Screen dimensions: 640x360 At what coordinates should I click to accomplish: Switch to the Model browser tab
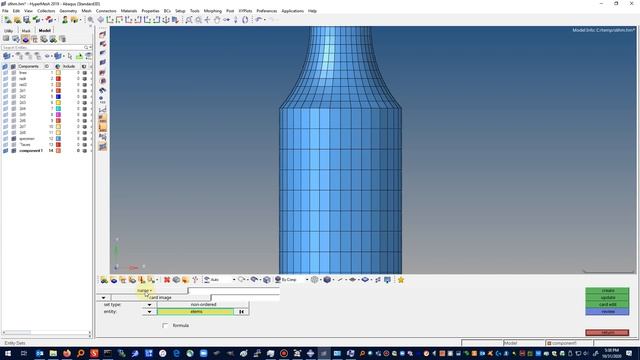tap(44, 31)
